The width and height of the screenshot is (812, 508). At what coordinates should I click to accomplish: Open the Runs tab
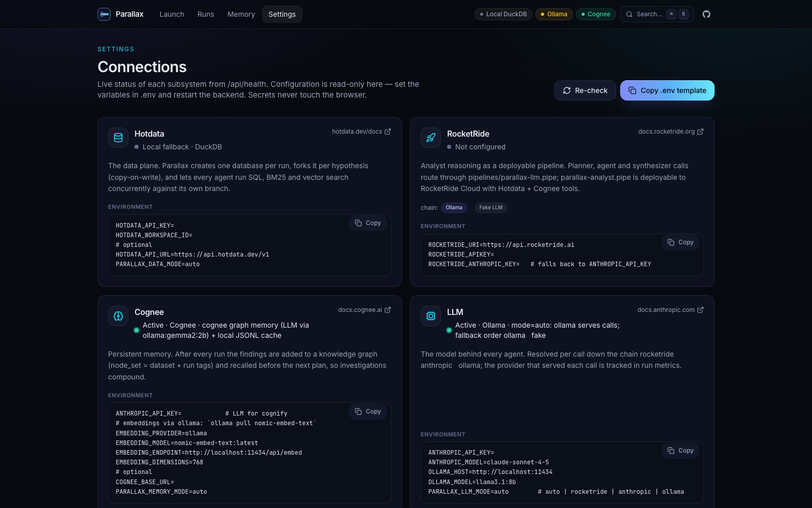click(206, 14)
